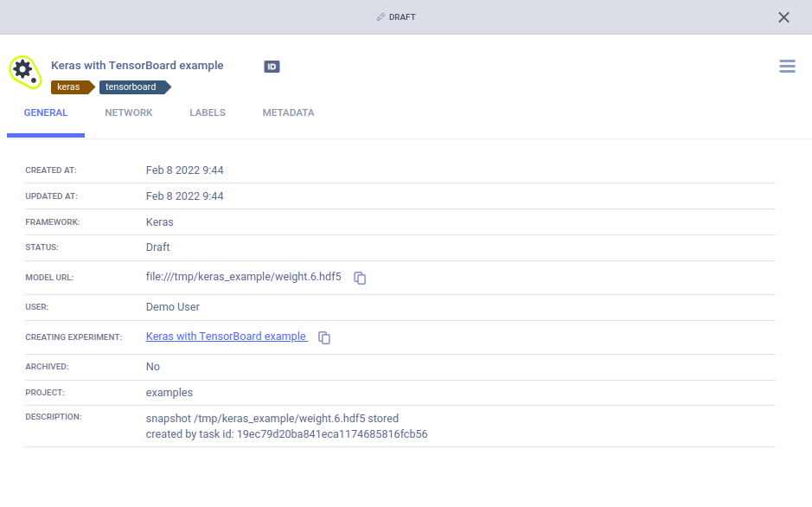Copy the model URL
Screen dimensions: 812x507
pos(361,278)
